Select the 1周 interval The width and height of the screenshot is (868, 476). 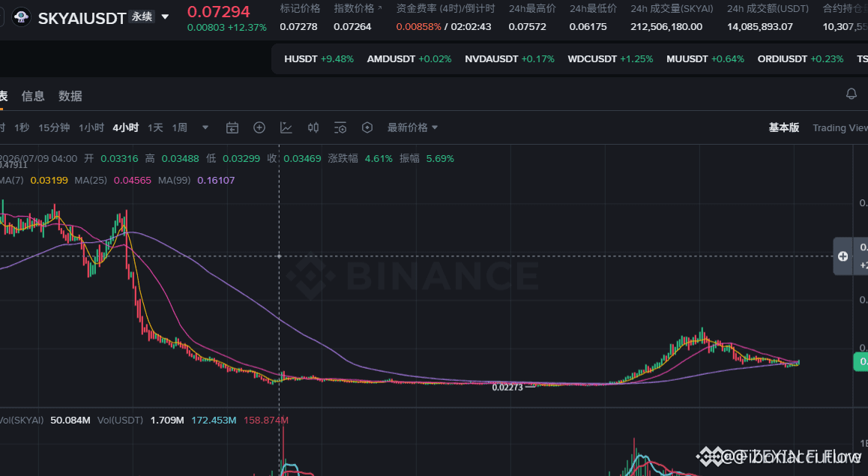pos(179,128)
